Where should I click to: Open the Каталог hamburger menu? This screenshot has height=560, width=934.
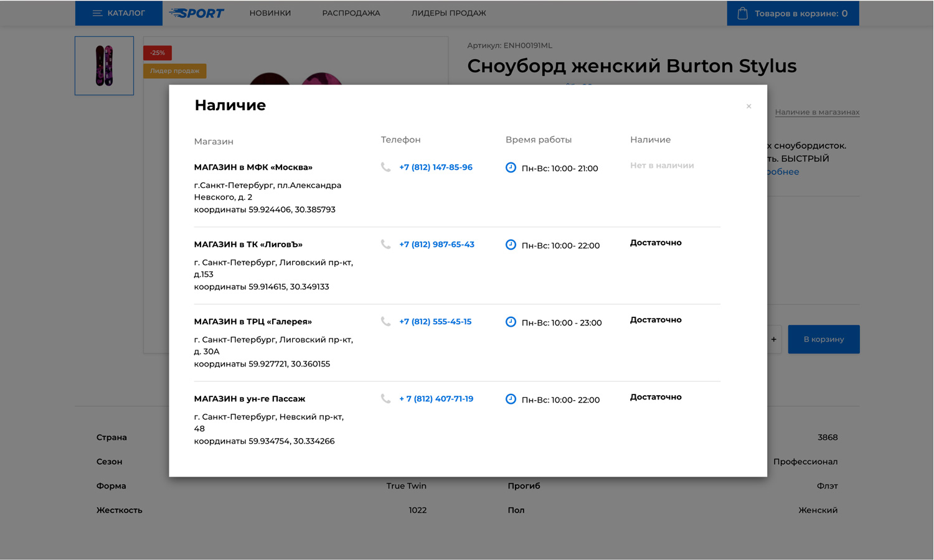point(98,13)
